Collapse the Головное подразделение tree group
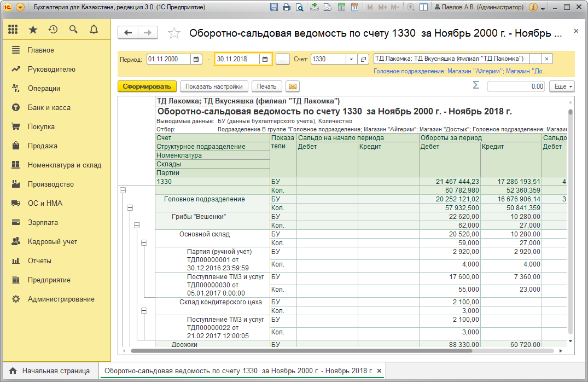 pos(130,207)
